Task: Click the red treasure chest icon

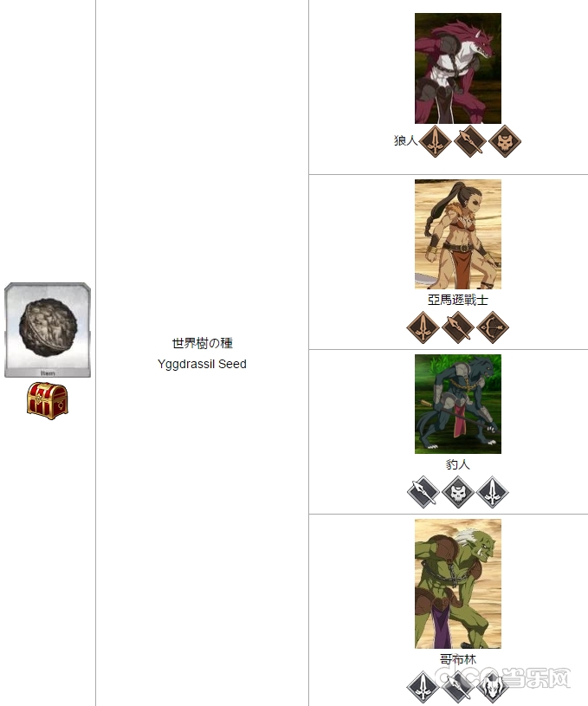Action: point(48,401)
